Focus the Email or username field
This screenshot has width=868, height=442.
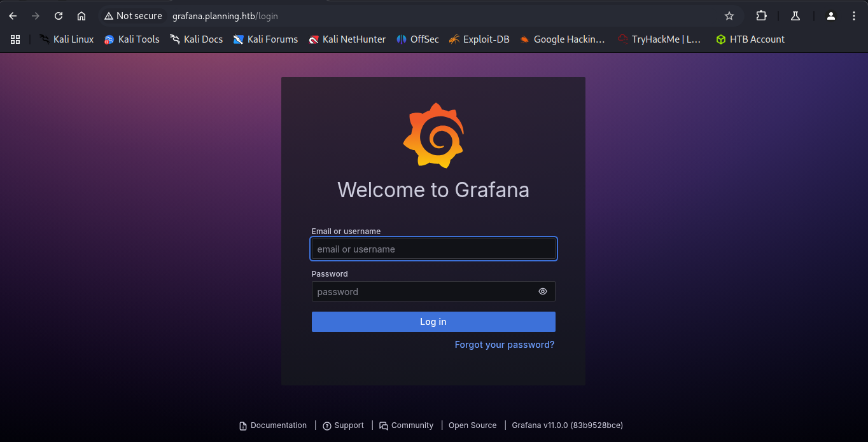[433, 249]
